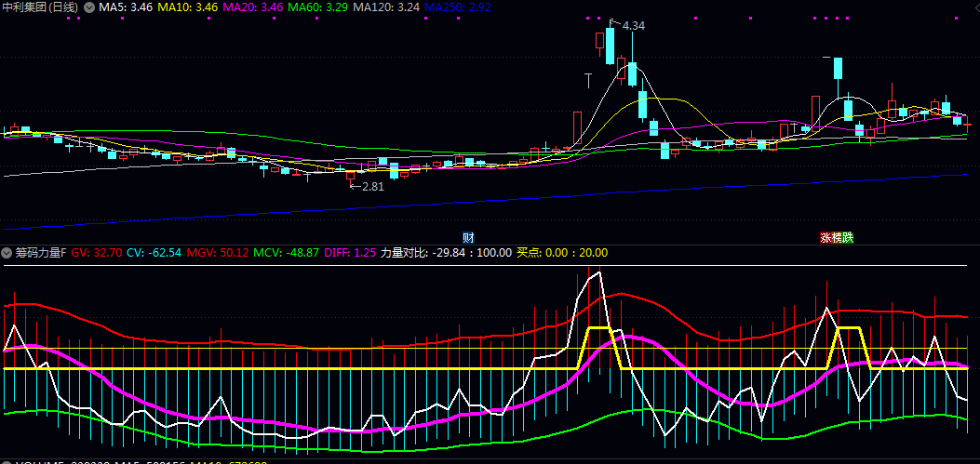Image resolution: width=980 pixels, height=464 pixels.
Task: Click the blue MA250 legend label
Action: pyautogui.click(x=457, y=7)
